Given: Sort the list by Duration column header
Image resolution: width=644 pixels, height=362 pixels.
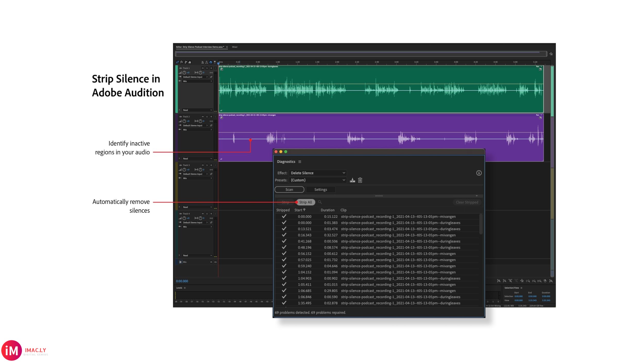Looking at the screenshot, I should pyautogui.click(x=327, y=210).
